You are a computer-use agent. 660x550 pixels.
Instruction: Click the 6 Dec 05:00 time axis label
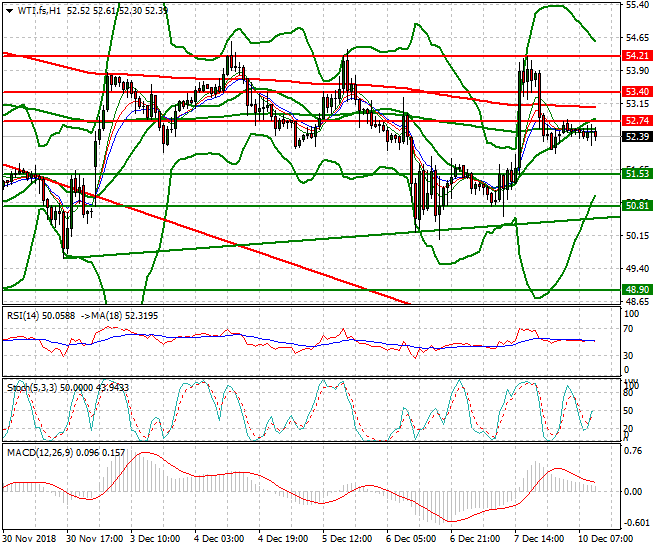click(x=411, y=539)
